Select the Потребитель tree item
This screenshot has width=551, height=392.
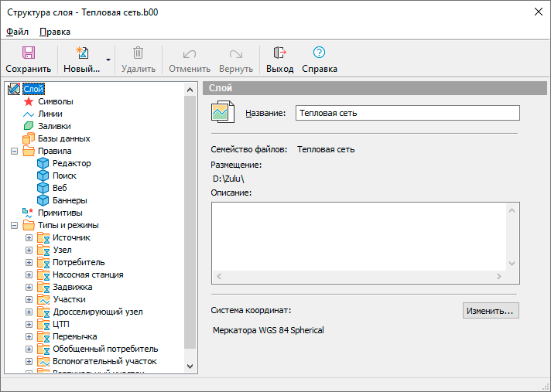pos(78,262)
